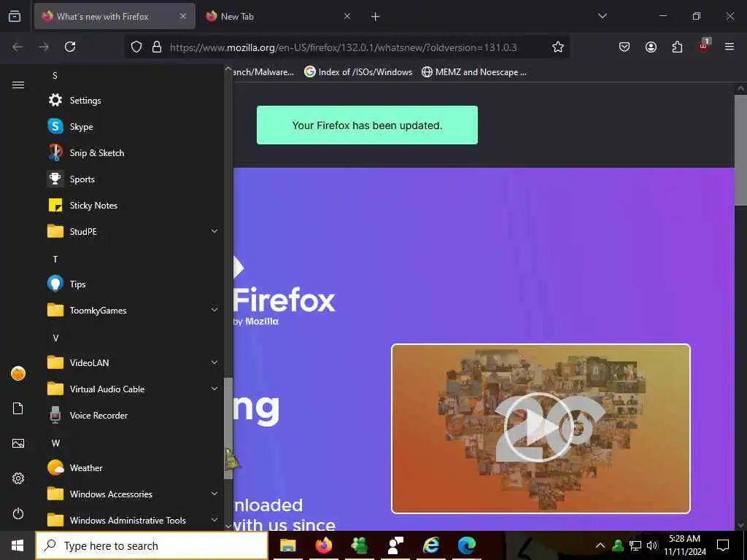Click the Windows Start button

click(x=18, y=545)
